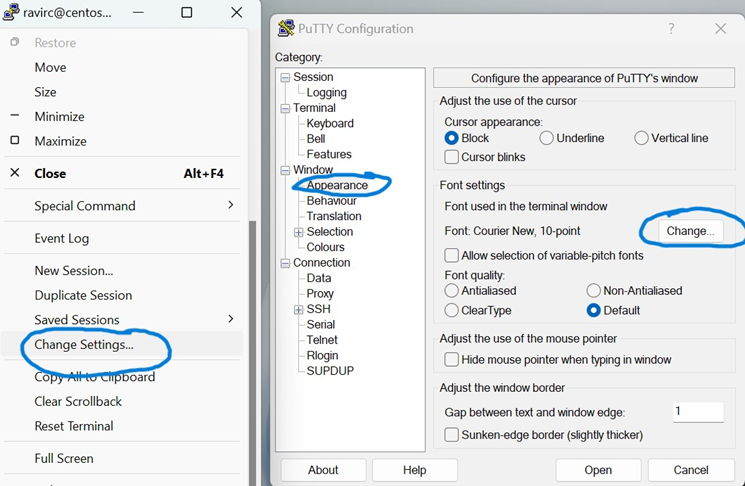Viewport: 745px width, 486px height.
Task: Select Behaviour in the category tree
Action: [x=332, y=201]
